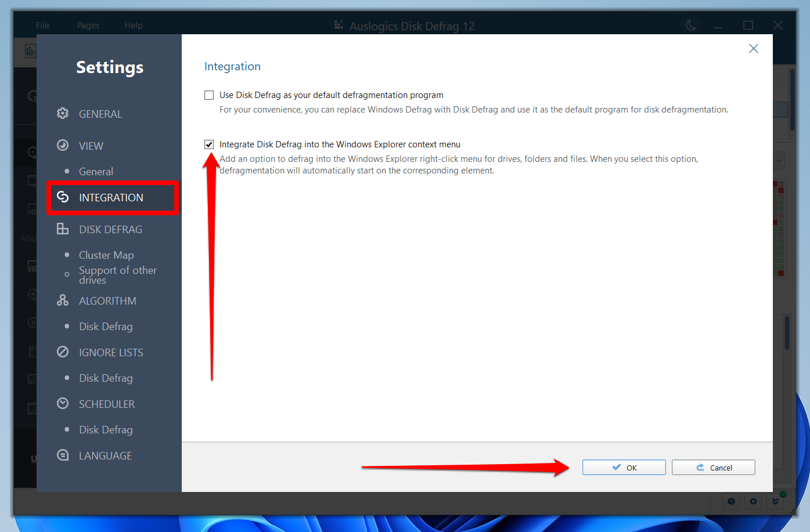Click the clock icon in the main window's bottom bar
810x532 pixels.
731,501
